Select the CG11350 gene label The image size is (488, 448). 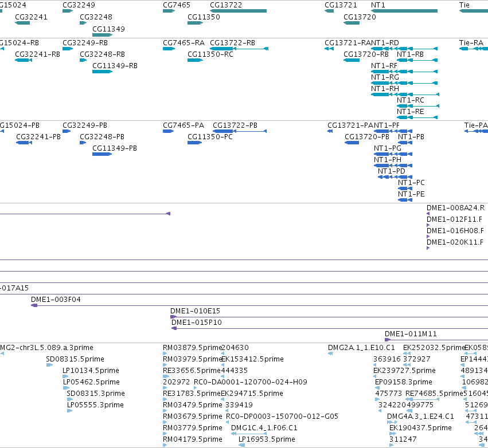(204, 17)
